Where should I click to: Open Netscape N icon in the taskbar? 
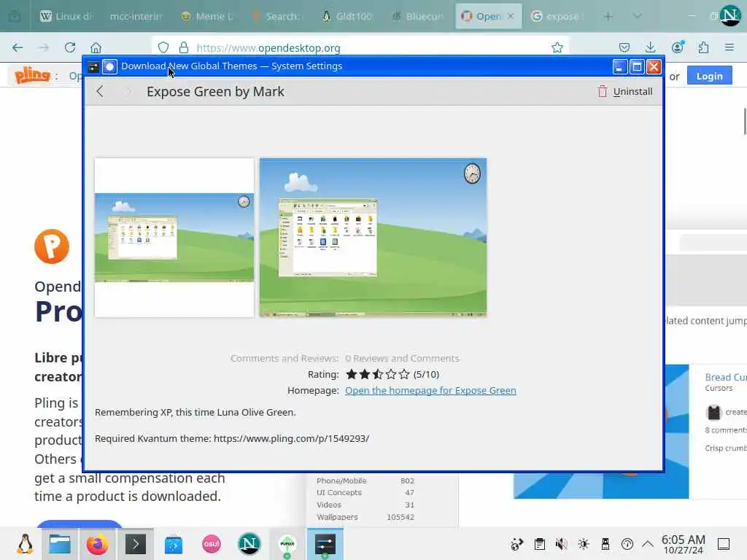[249, 544]
